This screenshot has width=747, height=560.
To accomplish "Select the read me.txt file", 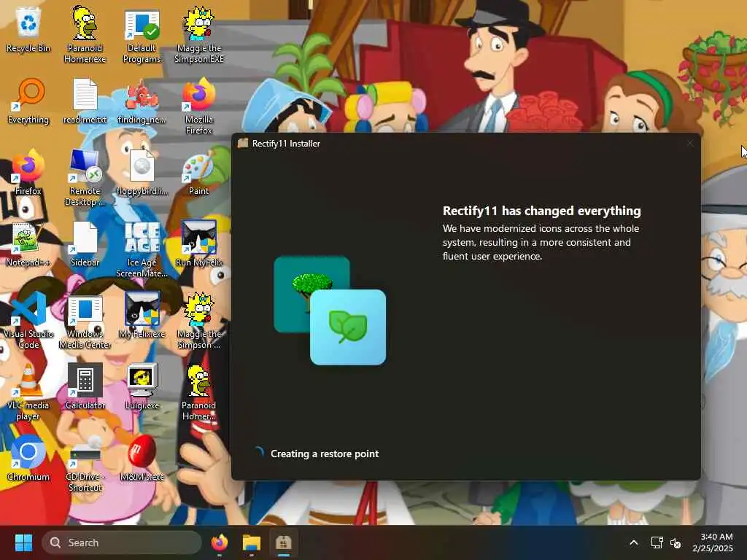I will pos(85,101).
